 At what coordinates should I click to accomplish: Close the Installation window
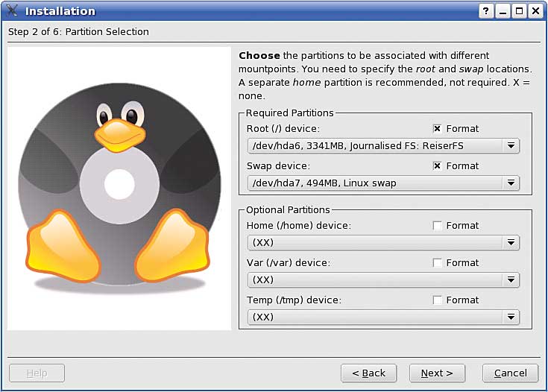(x=535, y=11)
